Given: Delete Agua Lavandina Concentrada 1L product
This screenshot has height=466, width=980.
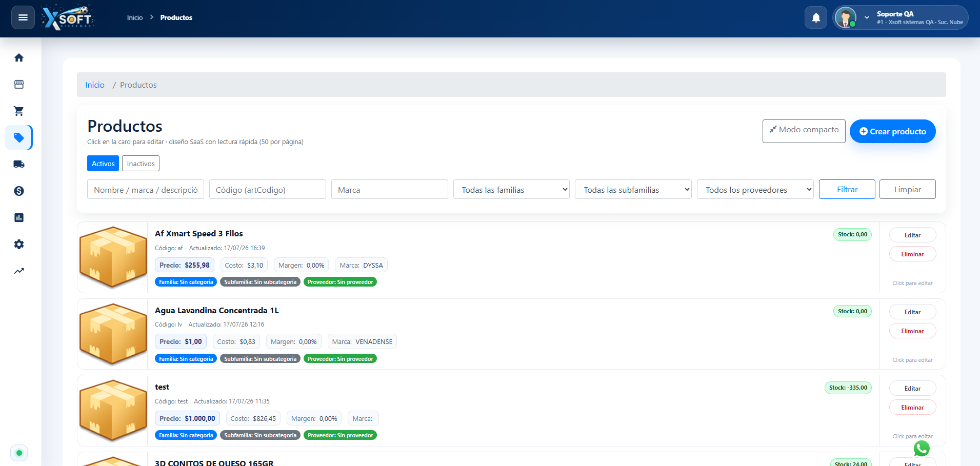Looking at the screenshot, I should tap(912, 331).
